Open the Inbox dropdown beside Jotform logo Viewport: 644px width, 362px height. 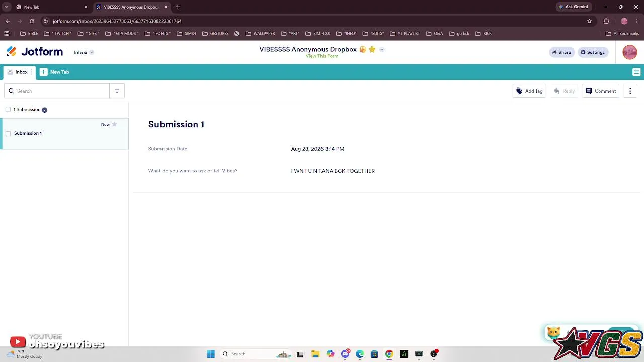84,52
